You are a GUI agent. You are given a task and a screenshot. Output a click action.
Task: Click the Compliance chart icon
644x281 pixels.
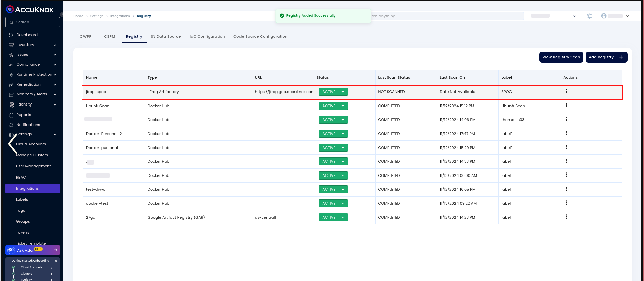pos(11,65)
